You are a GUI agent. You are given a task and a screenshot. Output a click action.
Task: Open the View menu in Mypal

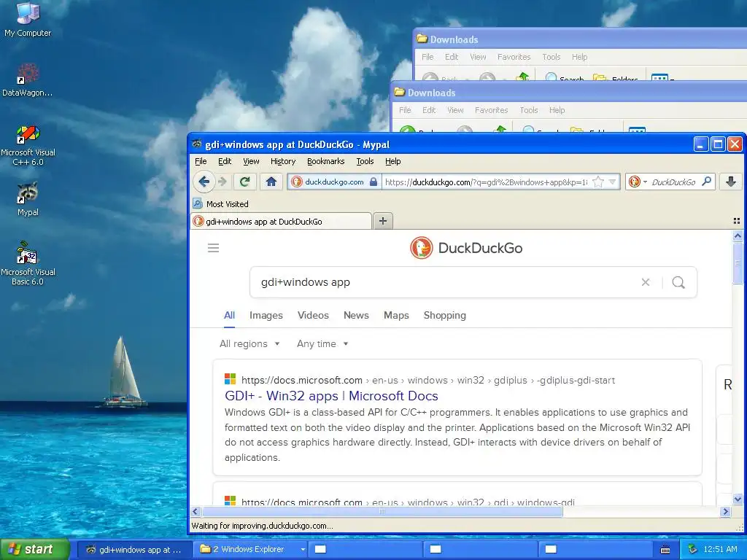tap(251, 161)
